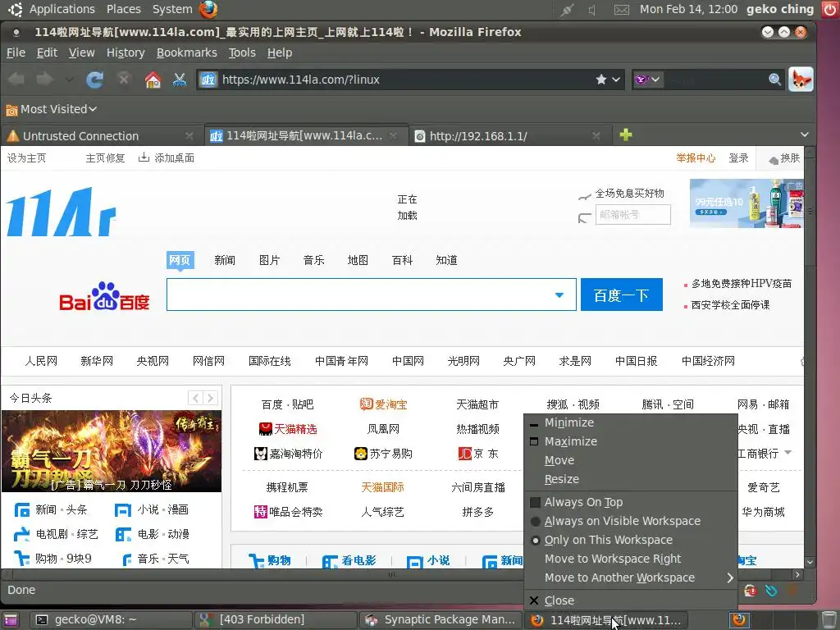The height and width of the screenshot is (630, 840).
Task: Switch to the Untrusted Connection tab
Action: click(102, 135)
